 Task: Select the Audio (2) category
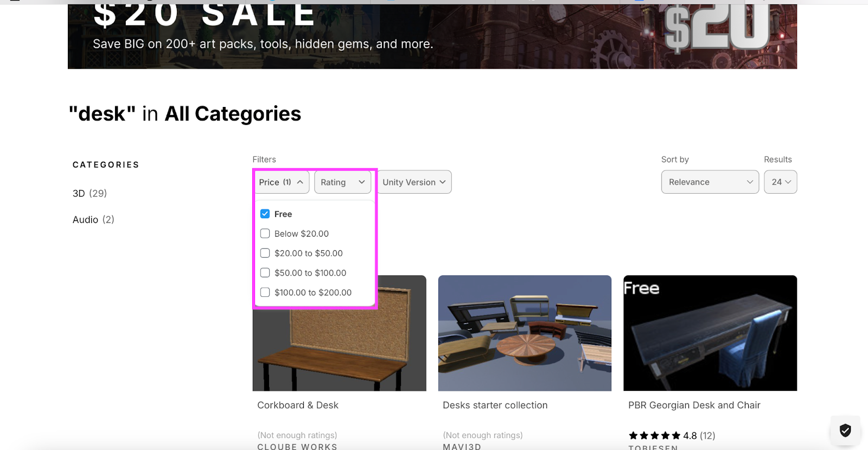coord(93,219)
